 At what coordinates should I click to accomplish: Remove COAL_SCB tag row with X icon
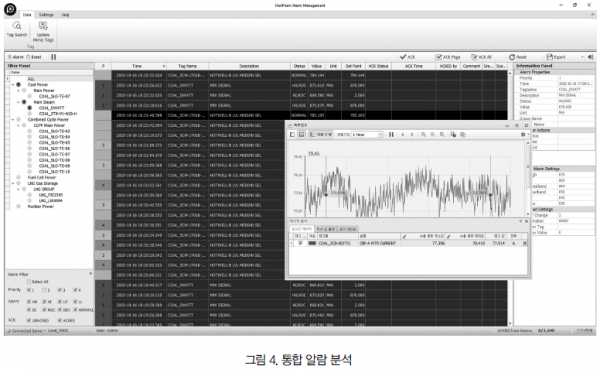[x=525, y=243]
